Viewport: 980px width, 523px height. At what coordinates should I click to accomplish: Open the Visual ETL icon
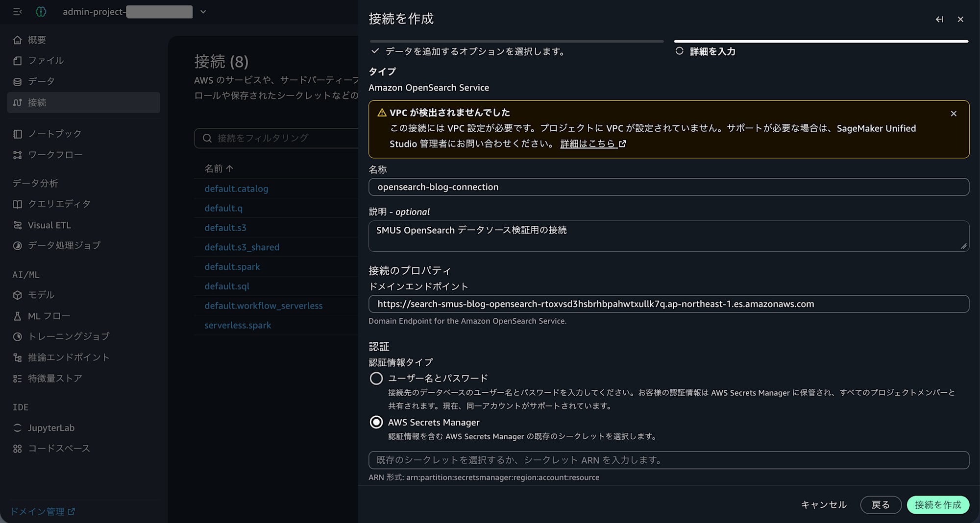coord(18,225)
